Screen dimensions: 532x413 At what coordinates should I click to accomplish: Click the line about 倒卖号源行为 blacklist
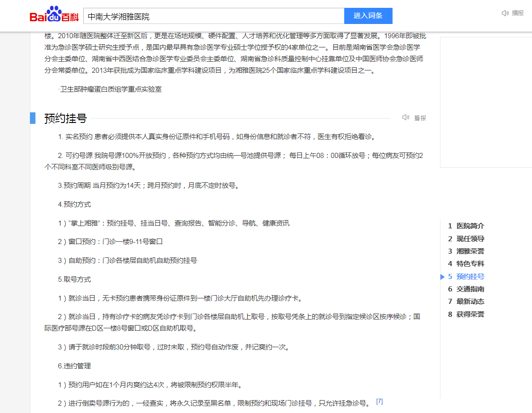coord(215,403)
